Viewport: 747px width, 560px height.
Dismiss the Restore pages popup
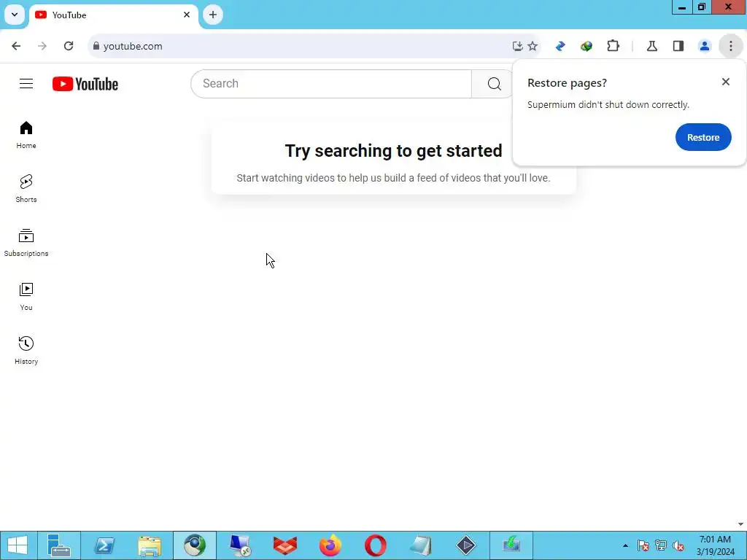click(726, 82)
